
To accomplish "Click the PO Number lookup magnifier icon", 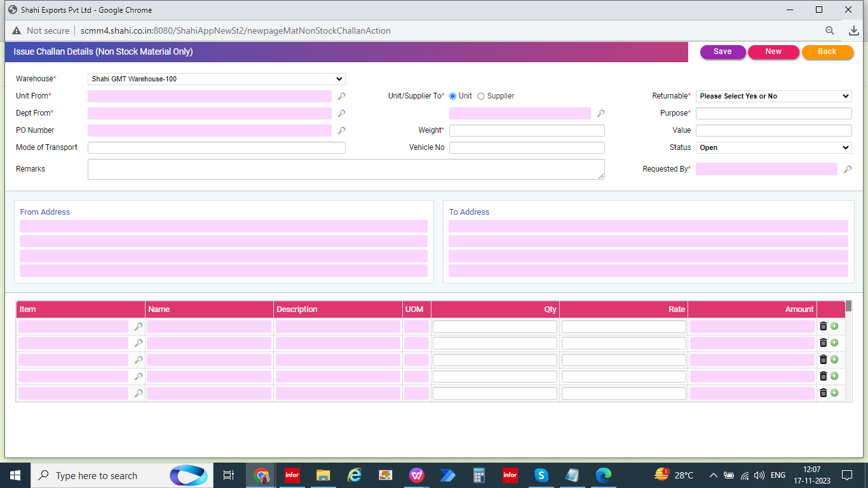I will (341, 130).
